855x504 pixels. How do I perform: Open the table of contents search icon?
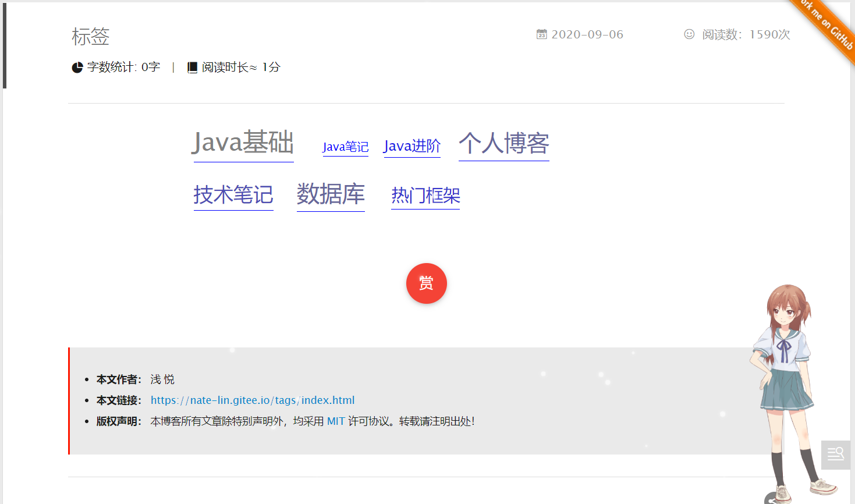coord(835,454)
